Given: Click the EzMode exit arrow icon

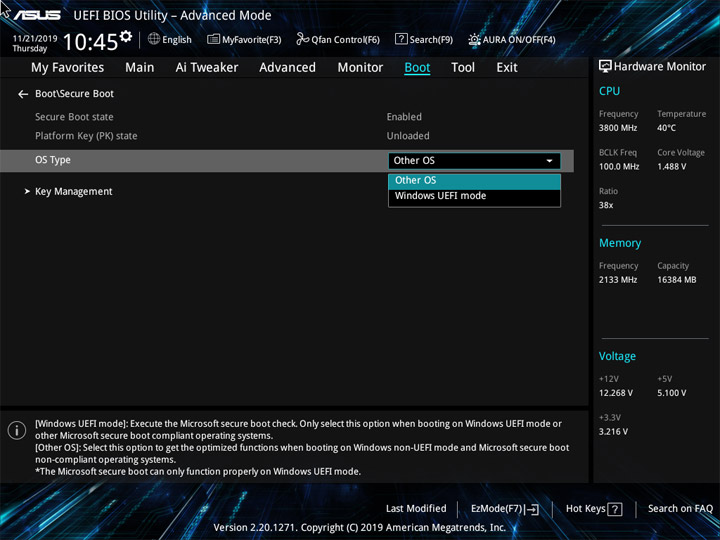Looking at the screenshot, I should coord(531,509).
